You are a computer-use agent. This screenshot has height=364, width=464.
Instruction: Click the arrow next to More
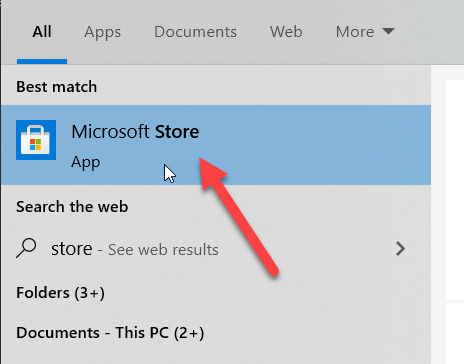click(388, 31)
